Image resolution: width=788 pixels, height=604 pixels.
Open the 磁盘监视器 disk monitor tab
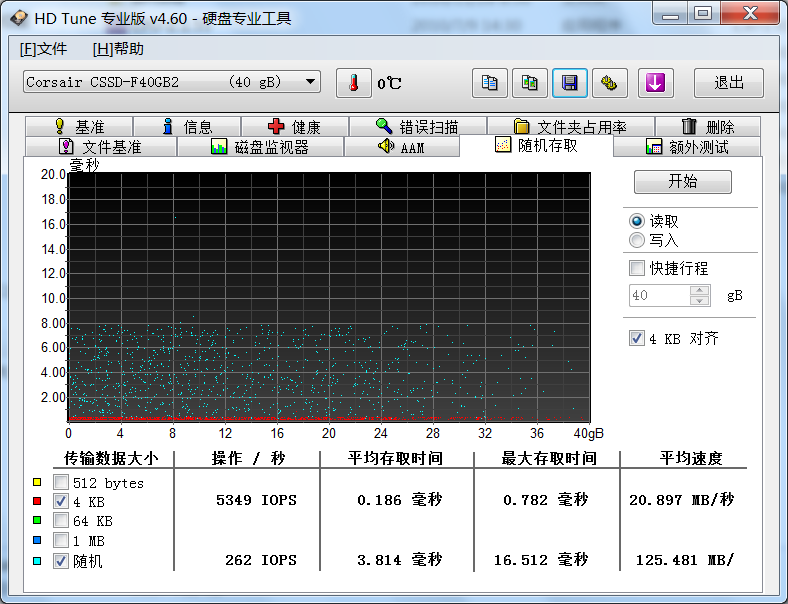[x=260, y=147]
